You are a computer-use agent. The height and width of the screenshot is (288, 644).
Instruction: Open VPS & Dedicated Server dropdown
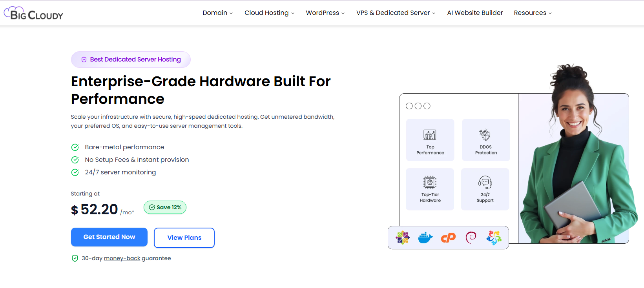tap(396, 13)
